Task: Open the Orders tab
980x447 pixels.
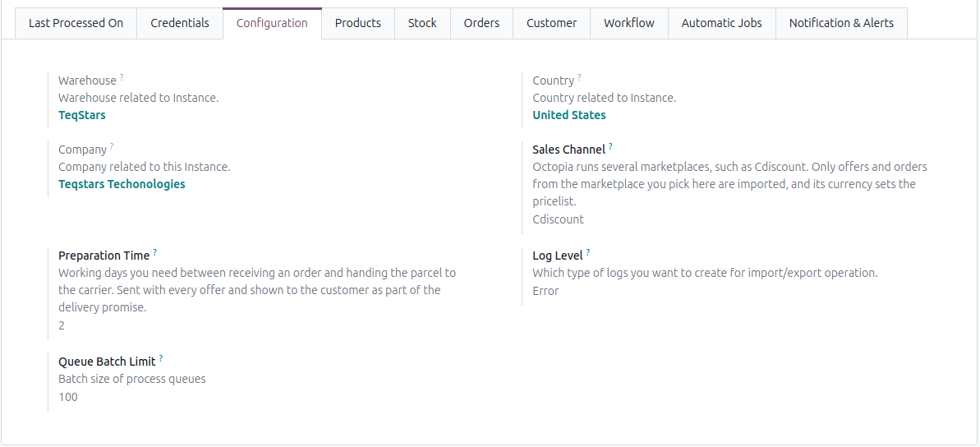Action: [482, 23]
